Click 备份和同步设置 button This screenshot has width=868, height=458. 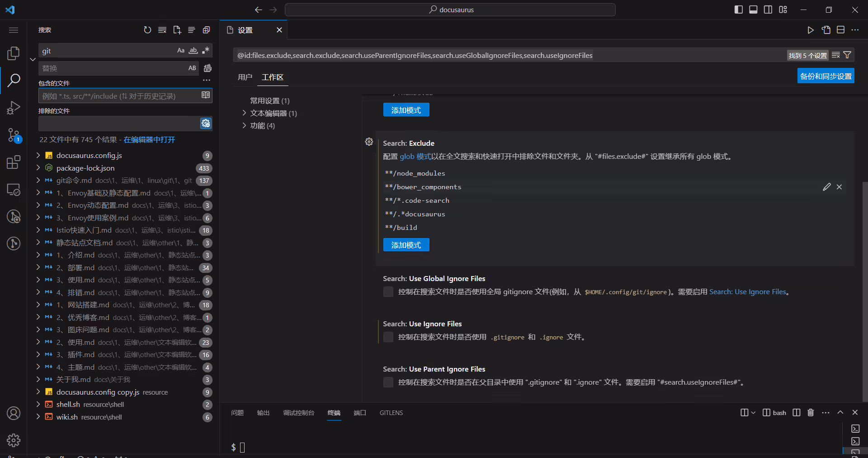826,76
